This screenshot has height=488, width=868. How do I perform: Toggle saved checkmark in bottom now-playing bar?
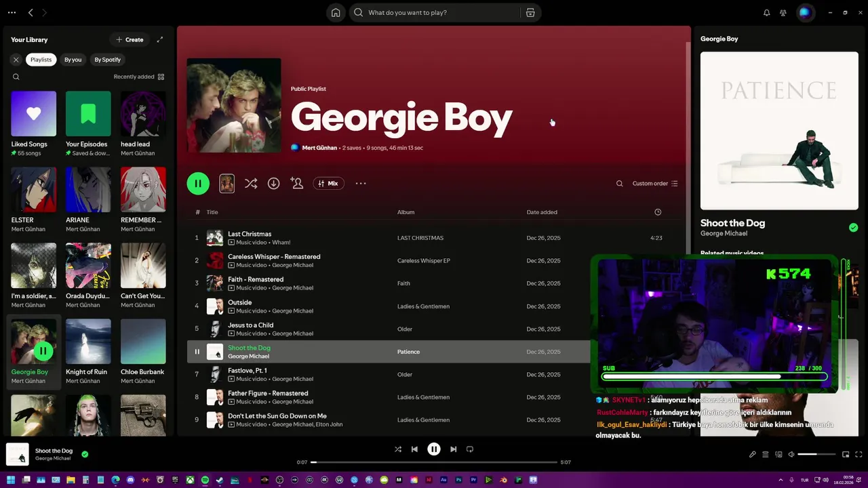(85, 454)
